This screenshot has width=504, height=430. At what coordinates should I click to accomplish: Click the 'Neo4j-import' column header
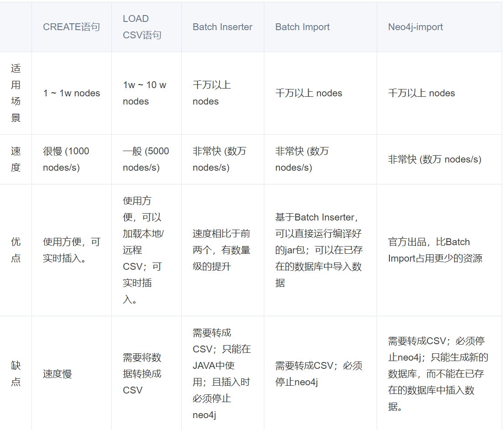click(439, 27)
